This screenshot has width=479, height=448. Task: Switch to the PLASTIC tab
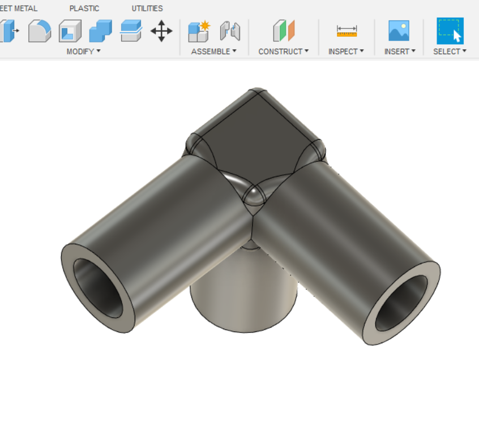pyautogui.click(x=84, y=8)
